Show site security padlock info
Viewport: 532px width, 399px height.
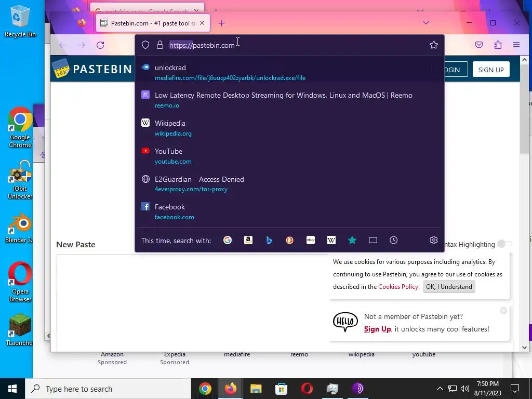pos(160,45)
